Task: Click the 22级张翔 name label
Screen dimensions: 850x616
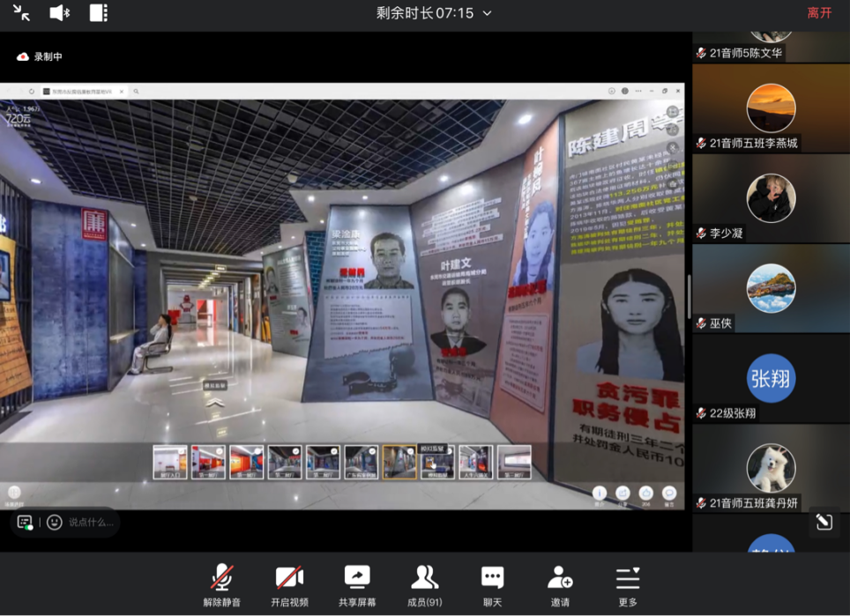Action: pyautogui.click(x=733, y=413)
